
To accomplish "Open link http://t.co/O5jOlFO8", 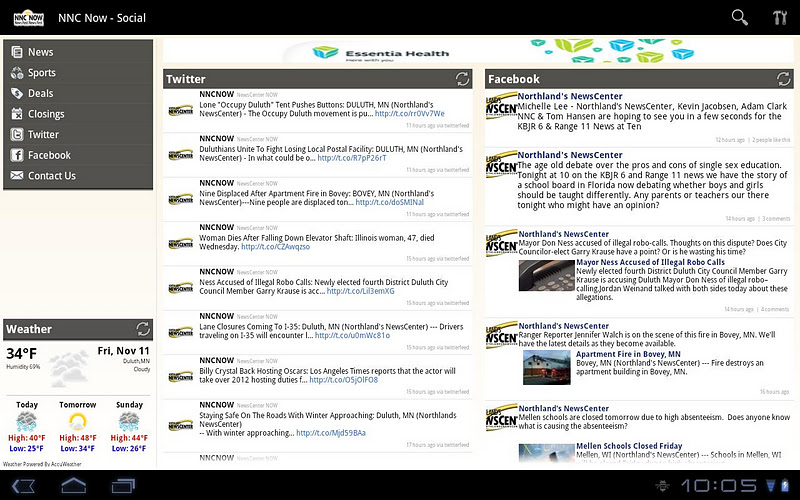I will tap(344, 380).
